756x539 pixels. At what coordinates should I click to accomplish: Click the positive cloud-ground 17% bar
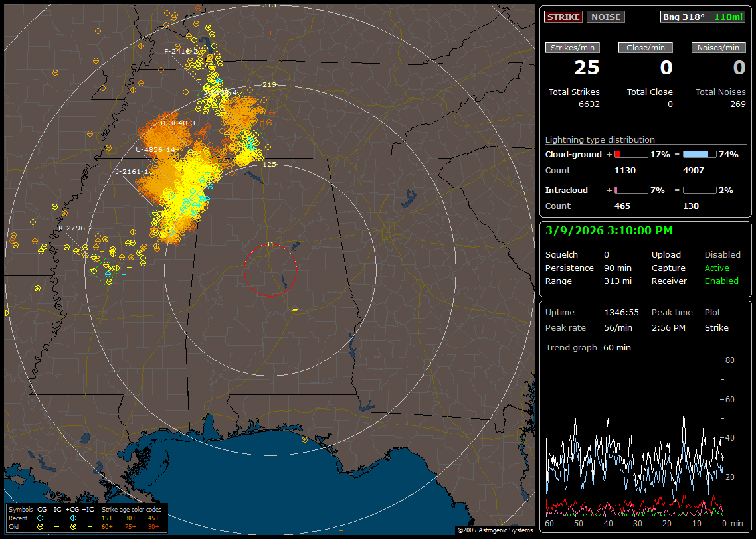(630, 154)
